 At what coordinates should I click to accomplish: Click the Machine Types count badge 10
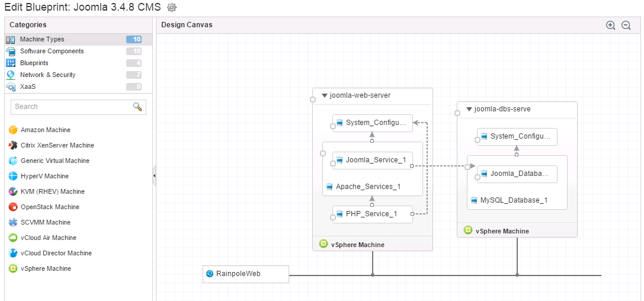point(134,40)
